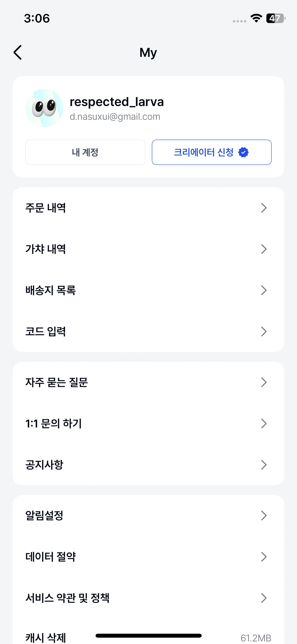This screenshot has height=644, width=297.
Task: Tap the back arrow icon
Action: click(17, 52)
